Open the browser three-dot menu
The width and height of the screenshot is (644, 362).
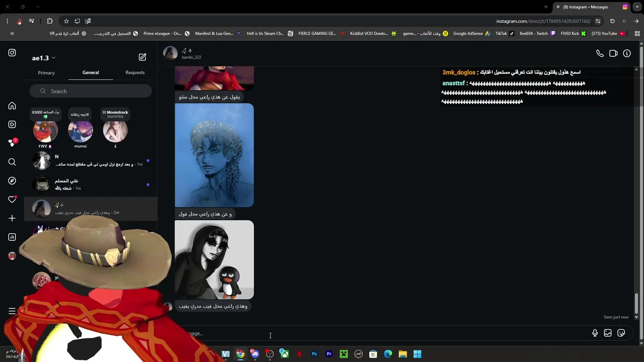tap(7, 21)
